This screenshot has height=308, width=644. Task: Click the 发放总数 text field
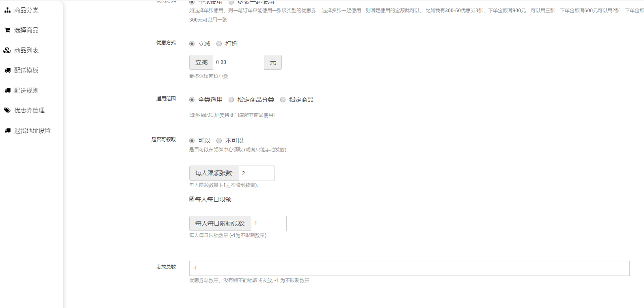pyautogui.click(x=409, y=268)
